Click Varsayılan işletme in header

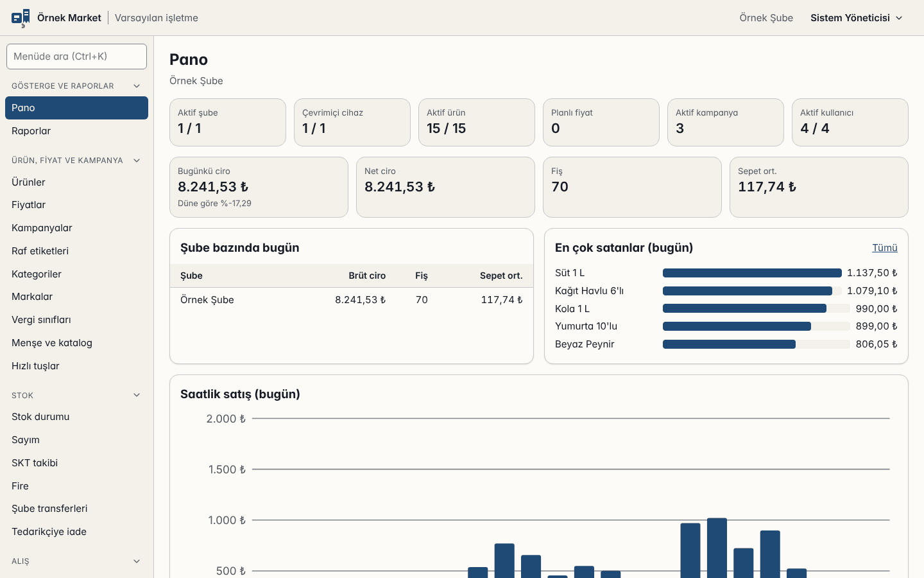pyautogui.click(x=157, y=18)
